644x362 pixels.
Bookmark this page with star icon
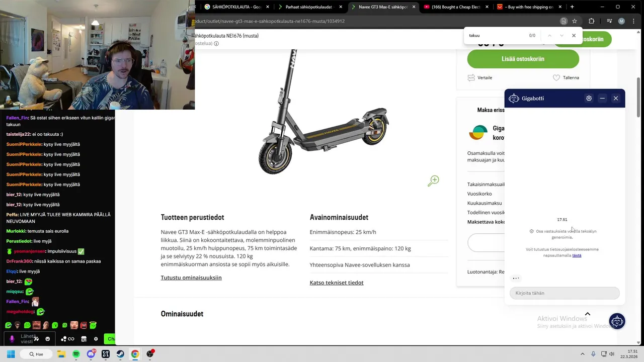[575, 21]
